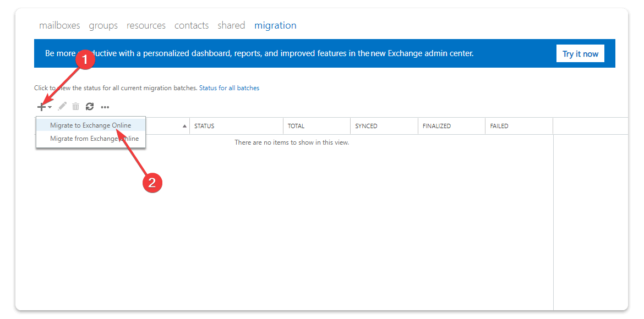
Task: Open the dropdown arrow beside the plus icon
Action: [x=50, y=107]
